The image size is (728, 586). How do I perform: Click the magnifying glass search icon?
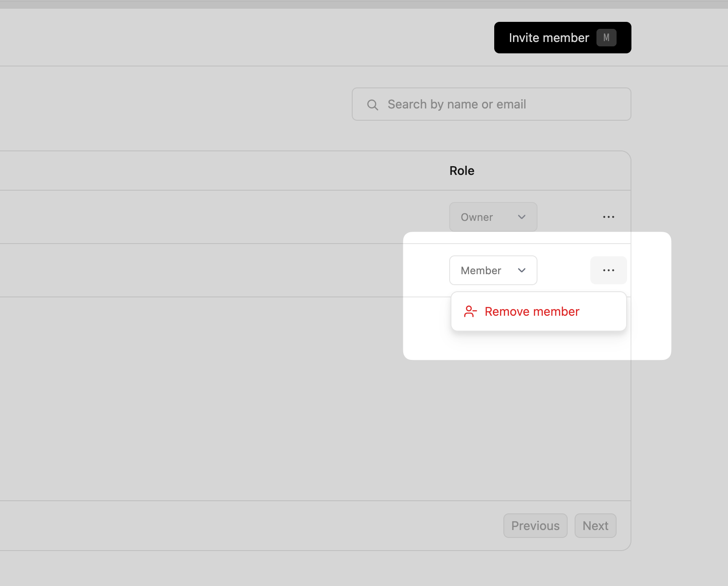[372, 105]
